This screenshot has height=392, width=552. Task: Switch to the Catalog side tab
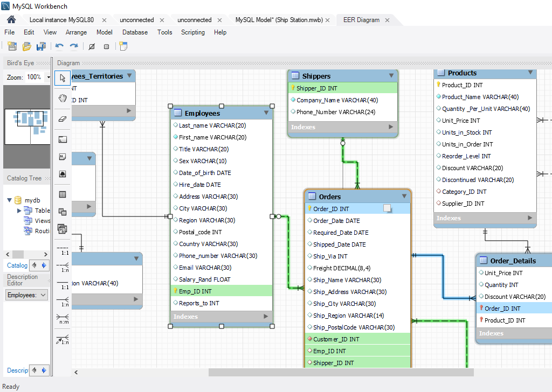point(17,265)
